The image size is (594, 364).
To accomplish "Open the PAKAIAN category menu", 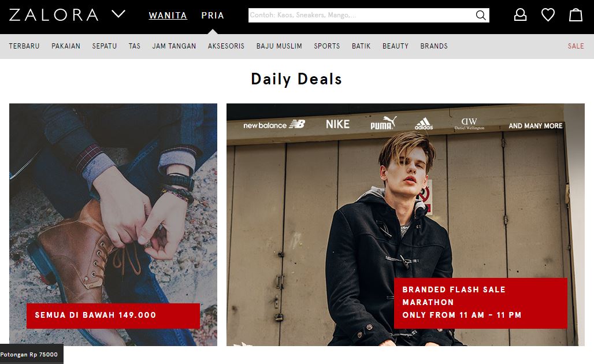I will tap(66, 46).
